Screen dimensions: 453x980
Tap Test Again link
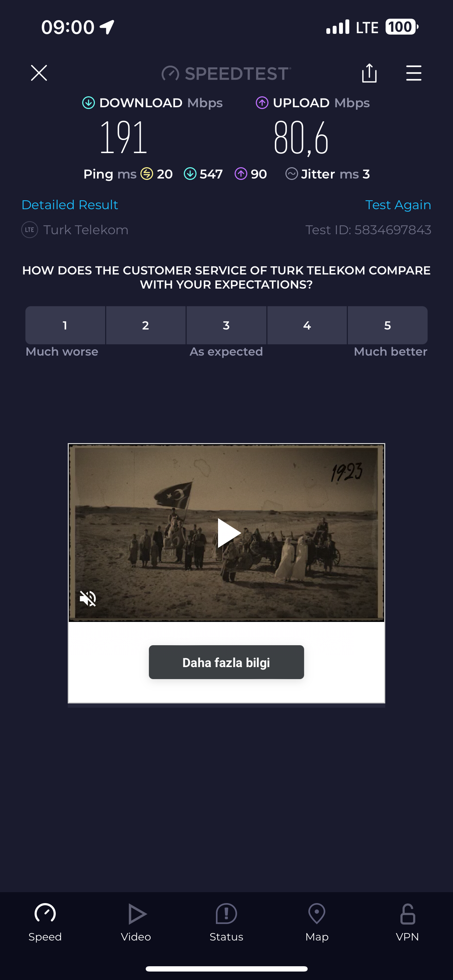398,205
